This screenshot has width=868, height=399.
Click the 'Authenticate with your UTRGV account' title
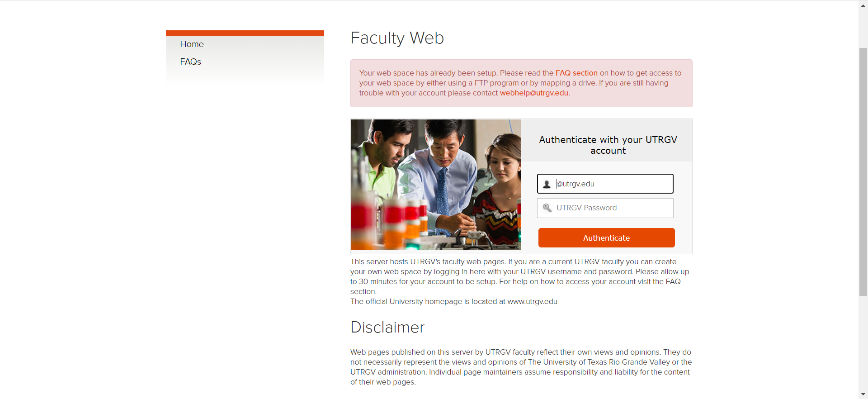[x=608, y=145]
